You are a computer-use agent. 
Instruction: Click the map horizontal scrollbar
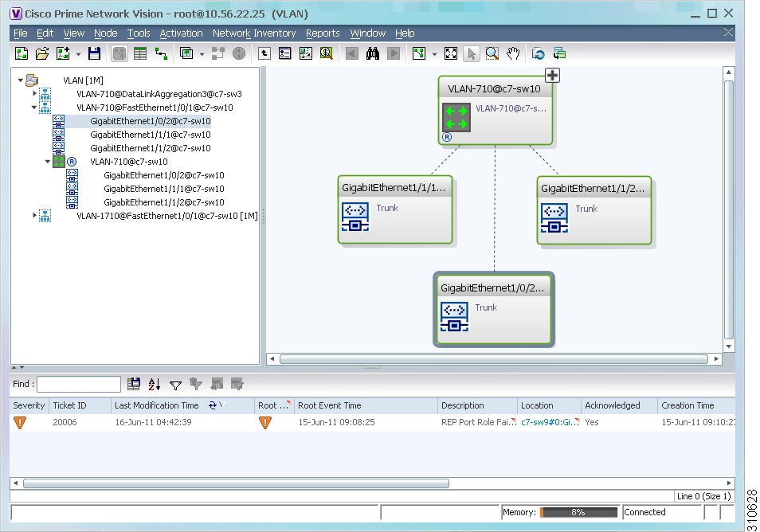click(x=493, y=359)
